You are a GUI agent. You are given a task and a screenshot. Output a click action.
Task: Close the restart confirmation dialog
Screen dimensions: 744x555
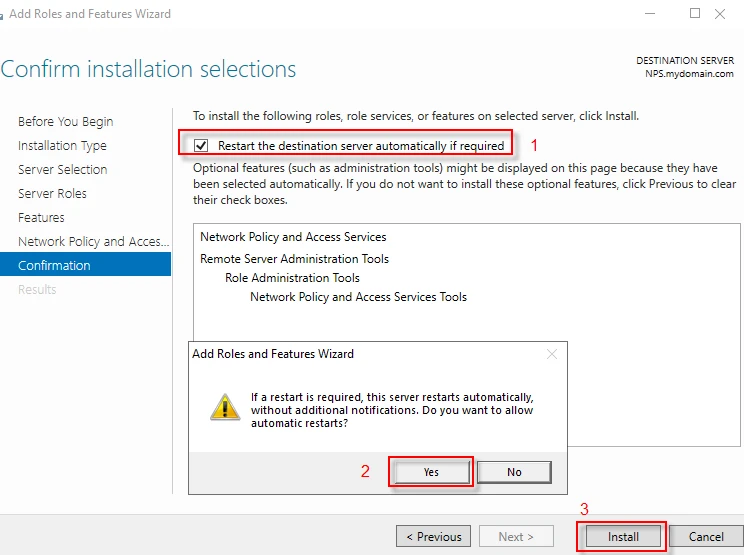pyautogui.click(x=552, y=354)
